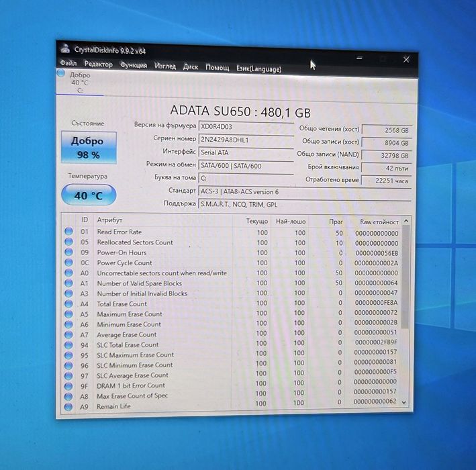Click the status icon for Maximum Erase Count

coord(69,314)
